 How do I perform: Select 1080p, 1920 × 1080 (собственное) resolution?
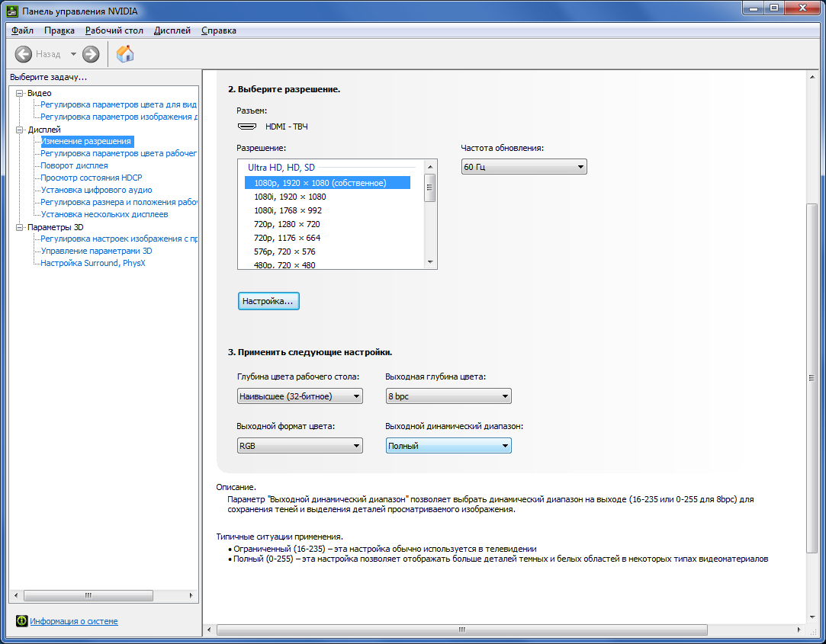tap(327, 183)
